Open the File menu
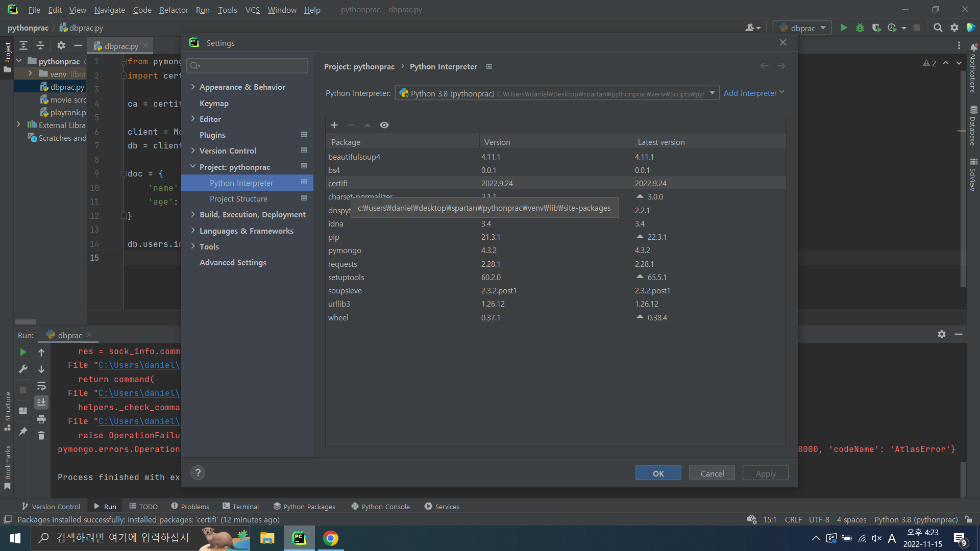Screen dimensions: 980x551 [x=34, y=10]
